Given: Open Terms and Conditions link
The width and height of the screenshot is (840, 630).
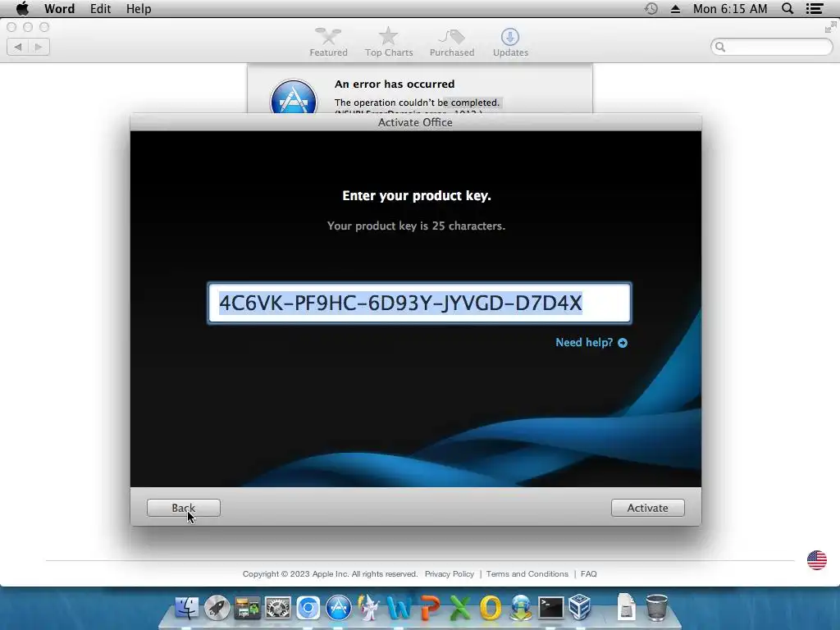Looking at the screenshot, I should (x=527, y=573).
